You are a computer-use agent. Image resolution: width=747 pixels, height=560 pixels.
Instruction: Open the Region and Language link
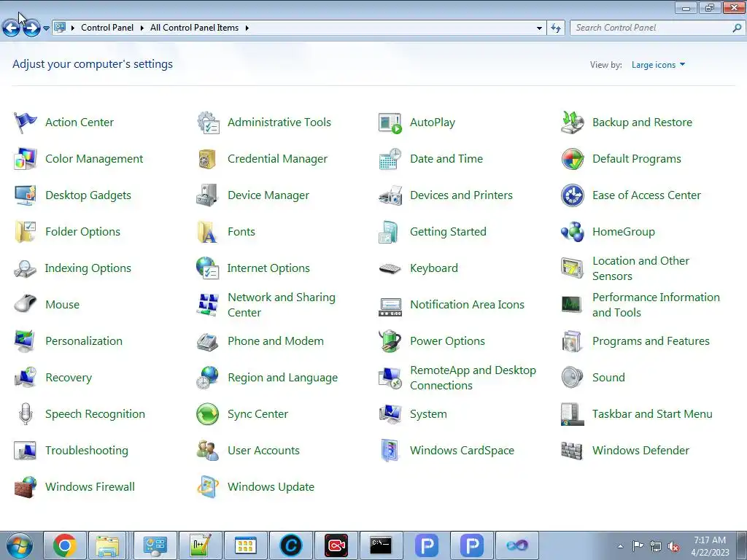coord(282,378)
